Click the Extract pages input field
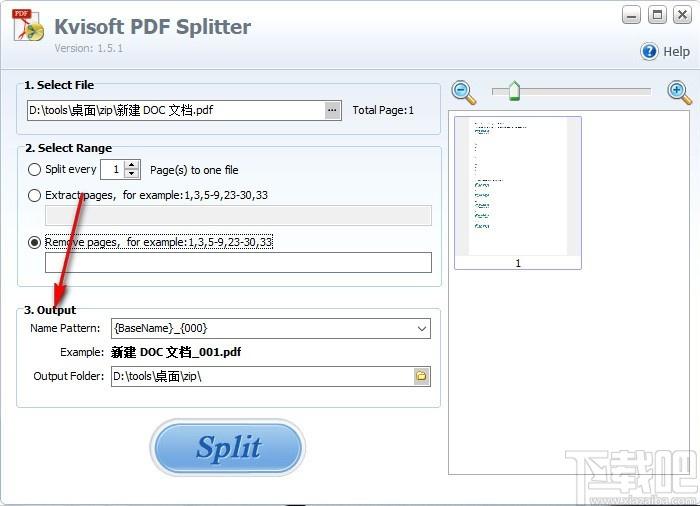 point(238,216)
